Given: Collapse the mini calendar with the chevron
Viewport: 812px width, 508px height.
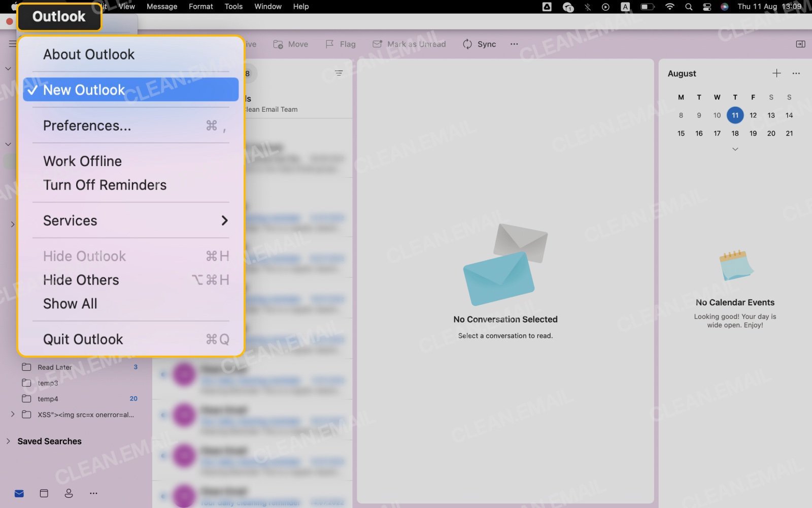Looking at the screenshot, I should (x=735, y=148).
